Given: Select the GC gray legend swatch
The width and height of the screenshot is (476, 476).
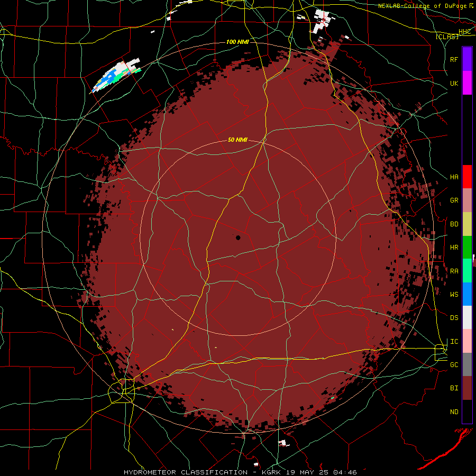Looking at the screenshot, I should click(467, 364).
